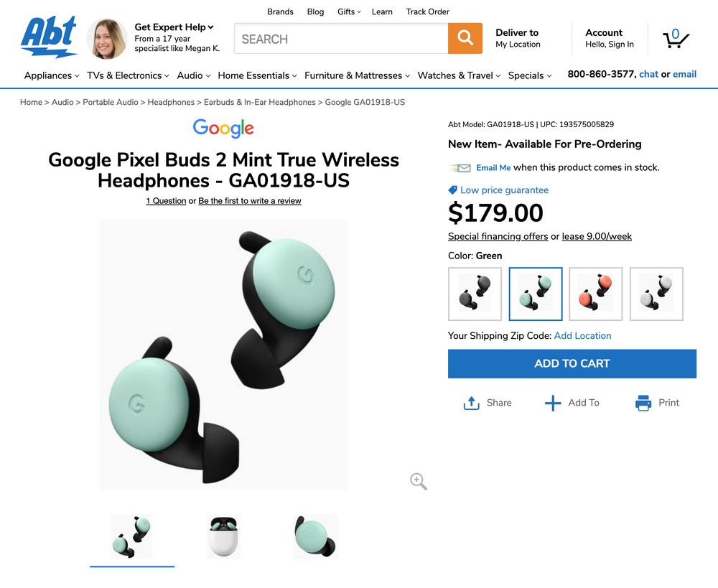Click the Add To plus icon
The height and width of the screenshot is (588, 718).
click(x=553, y=403)
